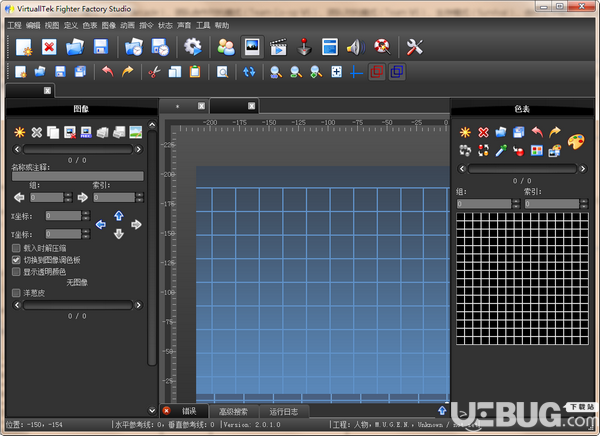Click the onion skin slider bar below 洋葱皮
Screen dimensions: 600x436
(78, 305)
